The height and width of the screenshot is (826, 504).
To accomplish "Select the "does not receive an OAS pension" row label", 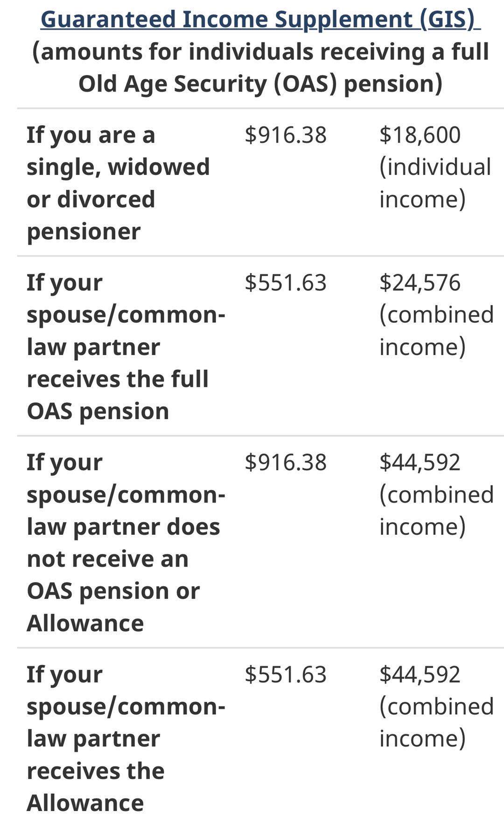I will pyautogui.click(x=123, y=542).
